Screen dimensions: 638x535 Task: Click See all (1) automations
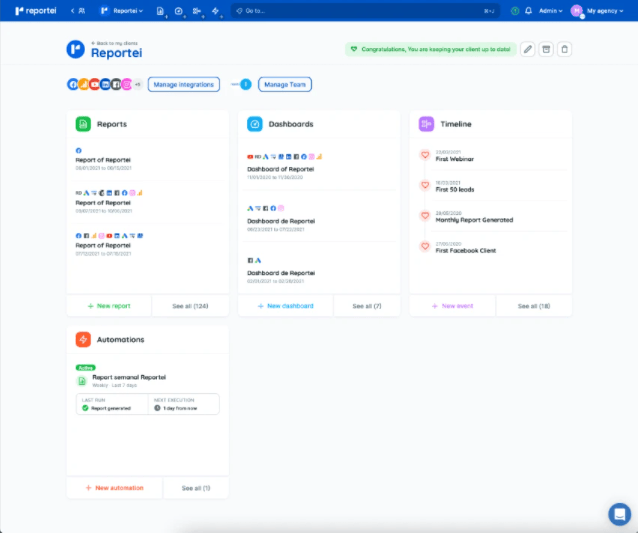[196, 488]
